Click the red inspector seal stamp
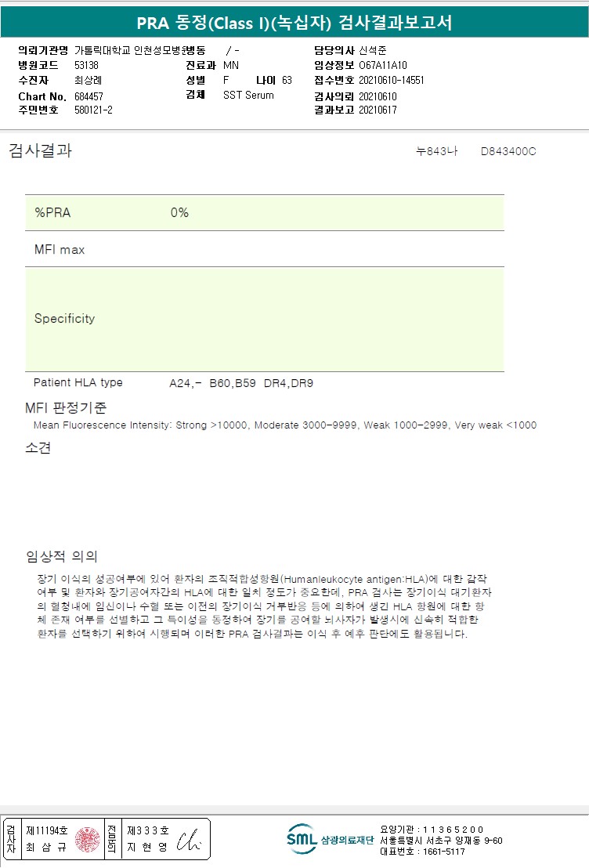The image size is (589, 868). [88, 839]
